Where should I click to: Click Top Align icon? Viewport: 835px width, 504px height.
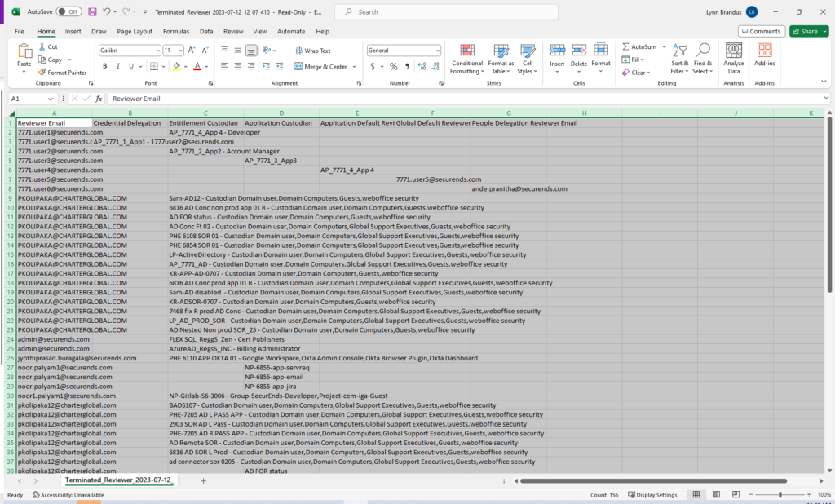[x=225, y=50]
